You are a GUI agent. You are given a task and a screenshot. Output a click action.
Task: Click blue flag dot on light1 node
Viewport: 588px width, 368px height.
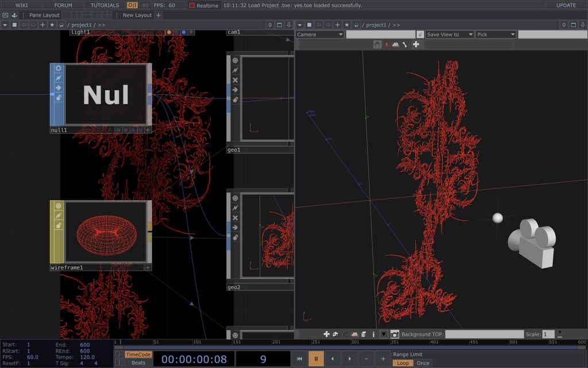point(184,32)
